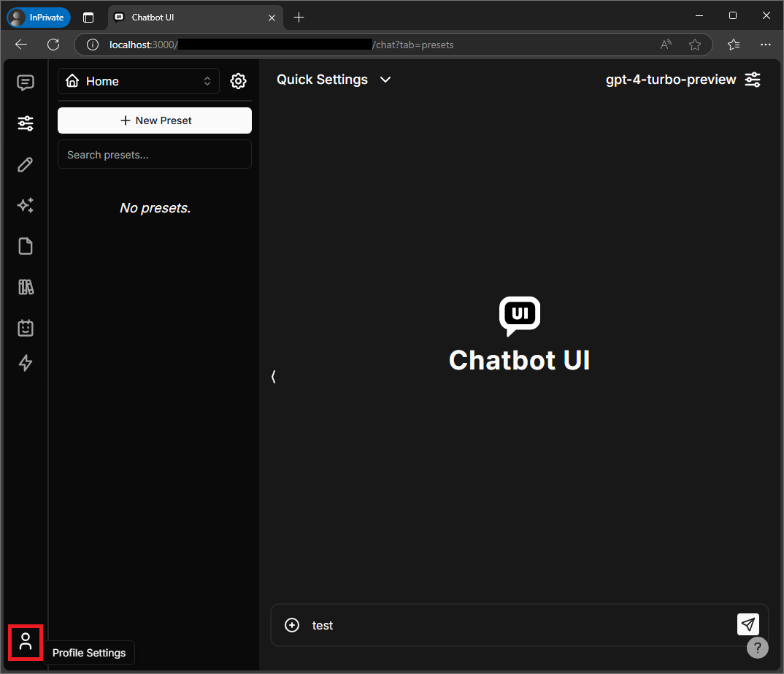Click the gpt-4-turbo-preview model label
784x674 pixels.
[x=671, y=80]
